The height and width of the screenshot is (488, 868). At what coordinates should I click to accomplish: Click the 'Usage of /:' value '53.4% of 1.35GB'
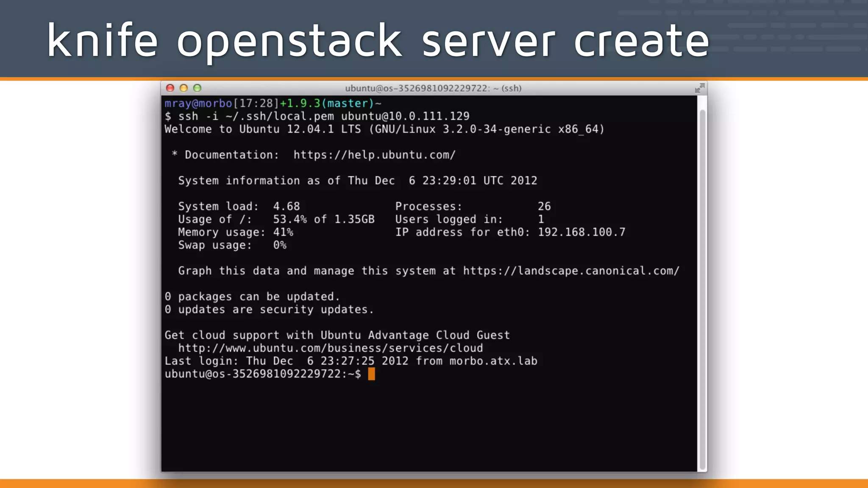[x=324, y=219]
